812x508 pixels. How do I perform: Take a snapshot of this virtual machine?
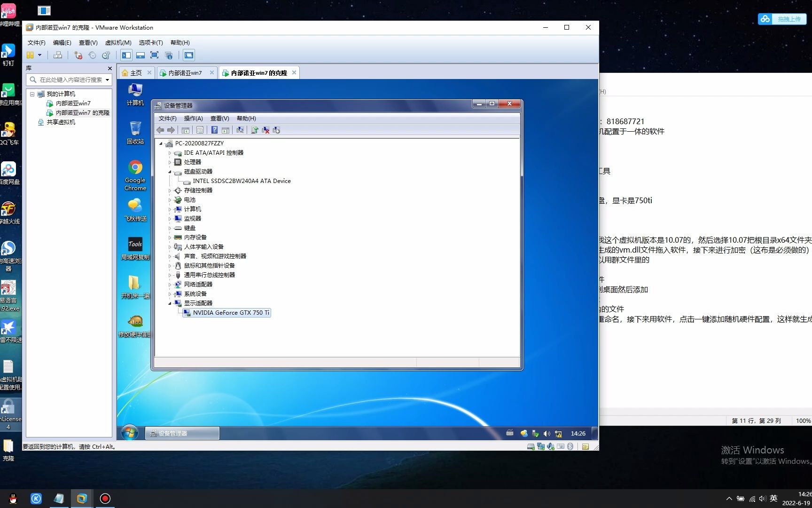(x=78, y=55)
